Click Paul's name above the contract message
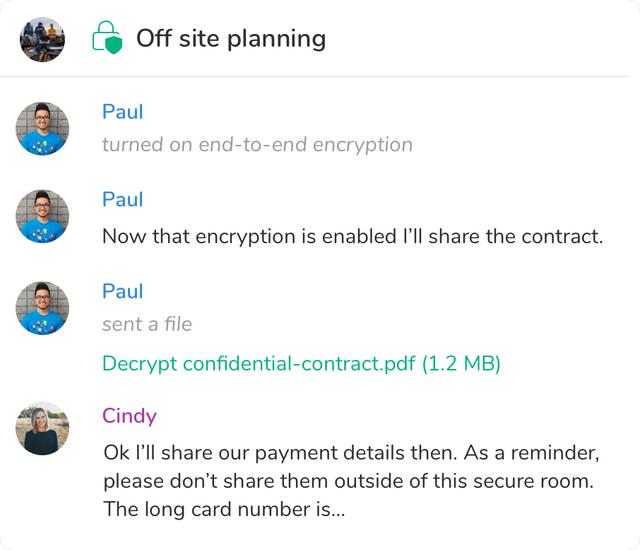The height and width of the screenshot is (550, 640). 122,199
